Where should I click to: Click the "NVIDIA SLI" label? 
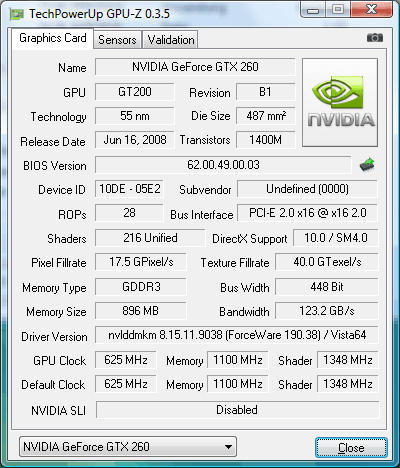pos(58,410)
